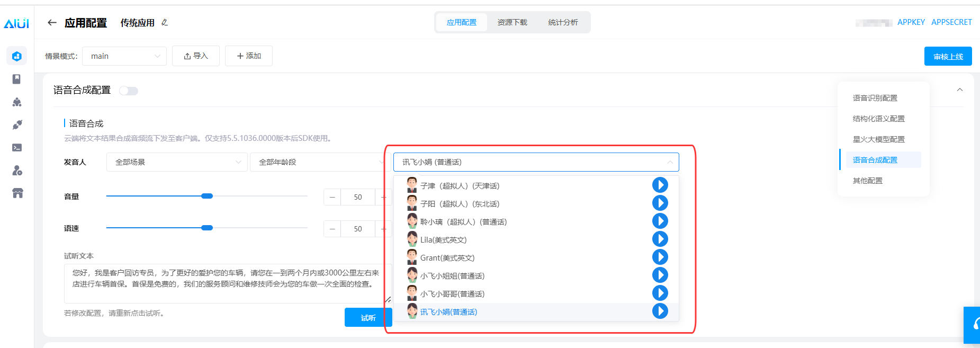Switch to the 统计分析 tab
This screenshot has width=980, height=348.
(x=563, y=22)
